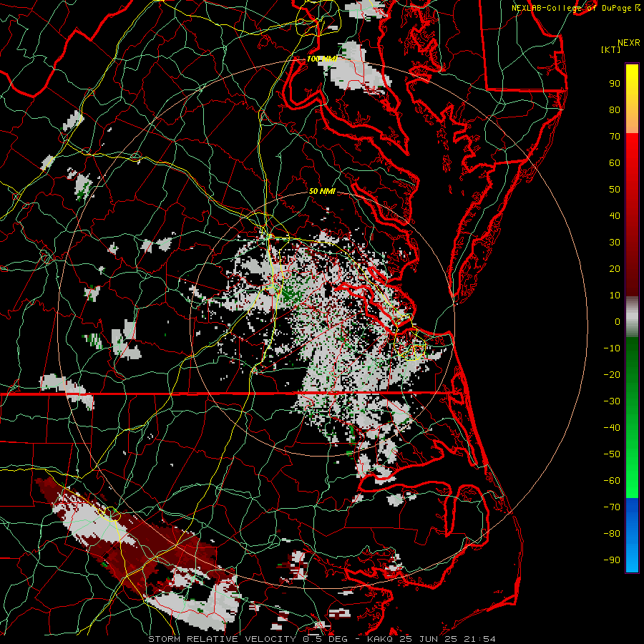The image size is (644, 644).
Task: Click the -30 legend value
Action: coord(612,401)
